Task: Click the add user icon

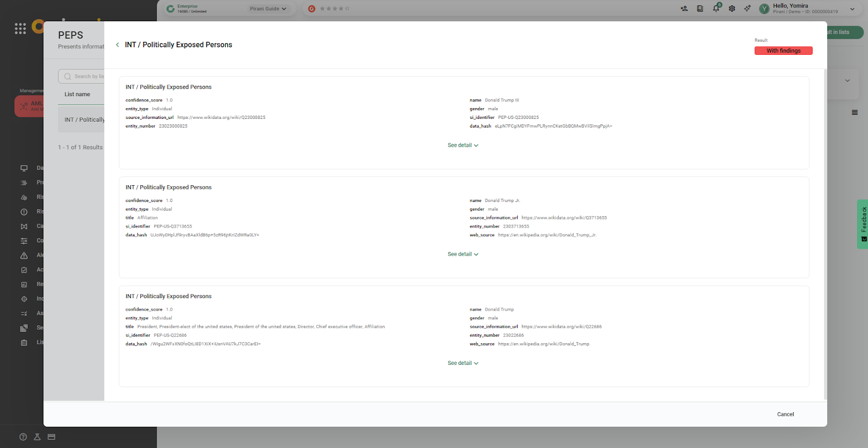Action: (684, 9)
